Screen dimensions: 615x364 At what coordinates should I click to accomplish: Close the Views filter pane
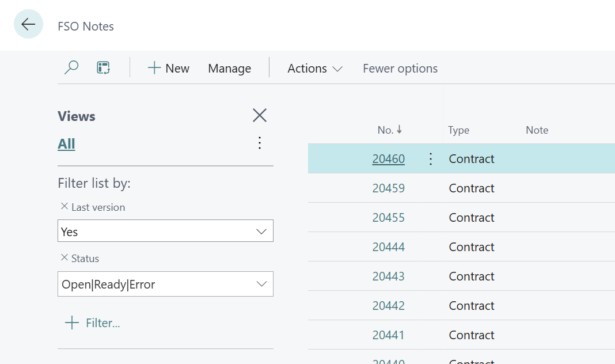(x=260, y=116)
